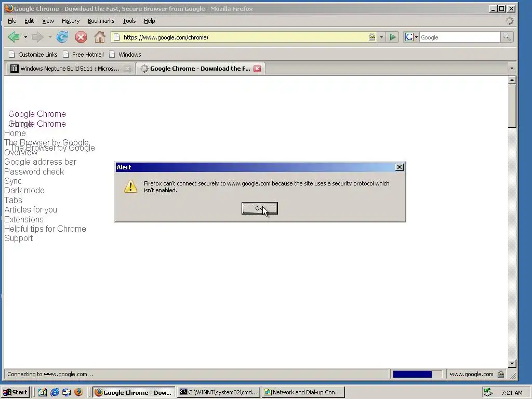Open the File menu

coord(12,21)
